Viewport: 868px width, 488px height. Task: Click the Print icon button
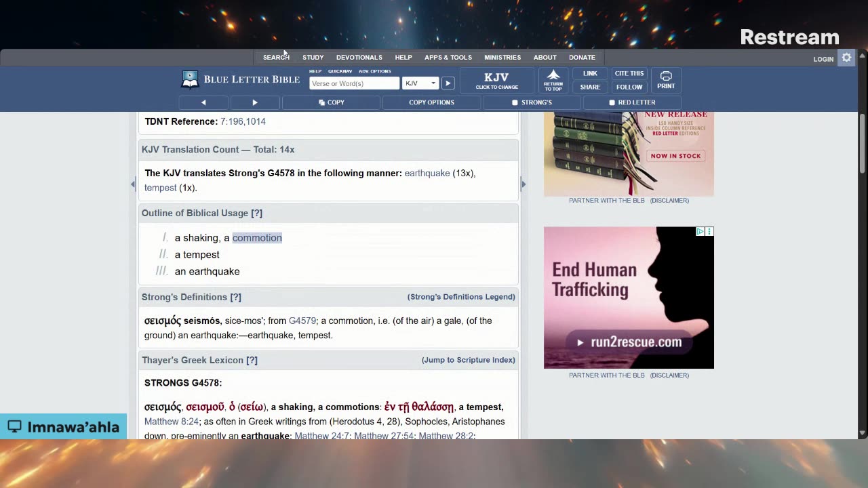pyautogui.click(x=666, y=81)
